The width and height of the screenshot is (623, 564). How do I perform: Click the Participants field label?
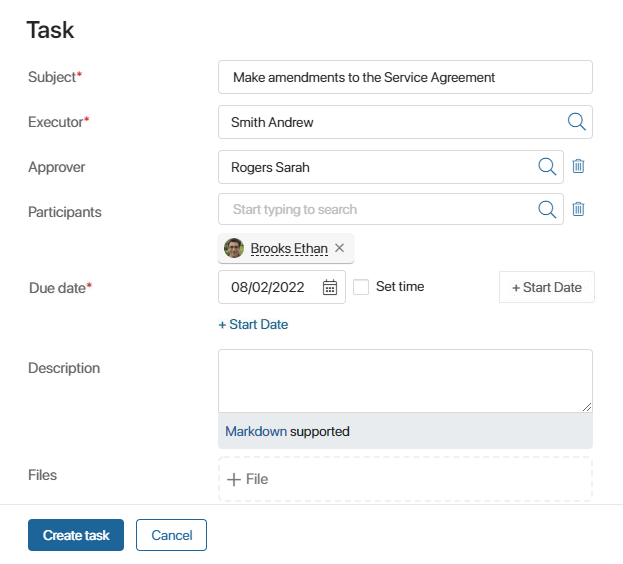coord(65,212)
